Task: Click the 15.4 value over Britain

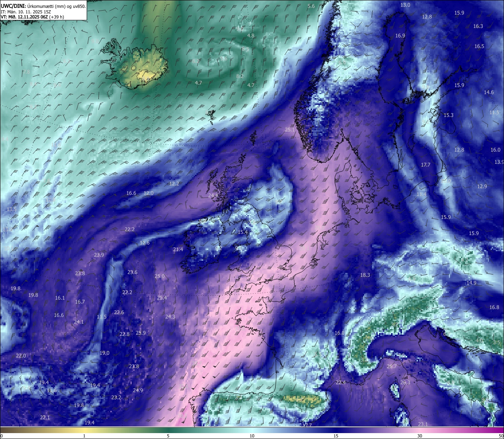Action: [243, 232]
